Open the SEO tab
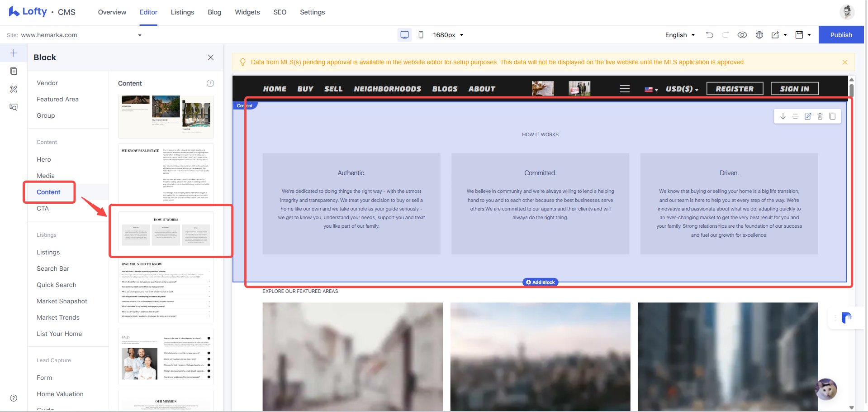Screen dimensions: 868x412 pyautogui.click(x=280, y=12)
